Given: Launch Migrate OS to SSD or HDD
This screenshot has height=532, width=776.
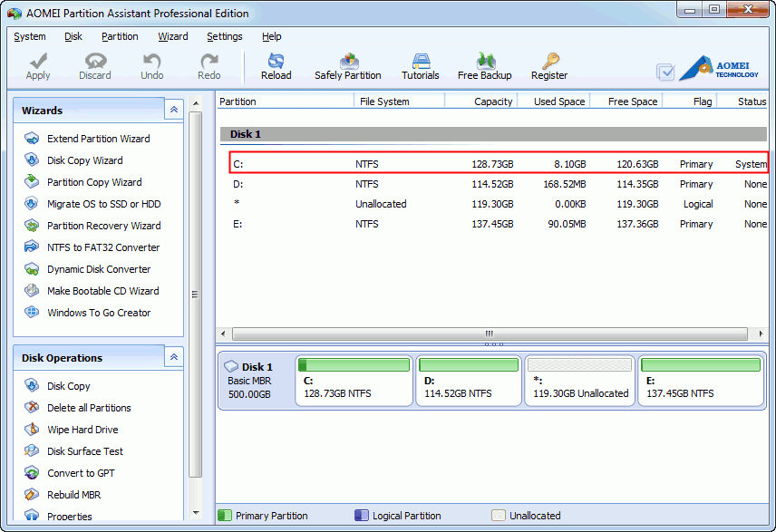Looking at the screenshot, I should point(103,204).
